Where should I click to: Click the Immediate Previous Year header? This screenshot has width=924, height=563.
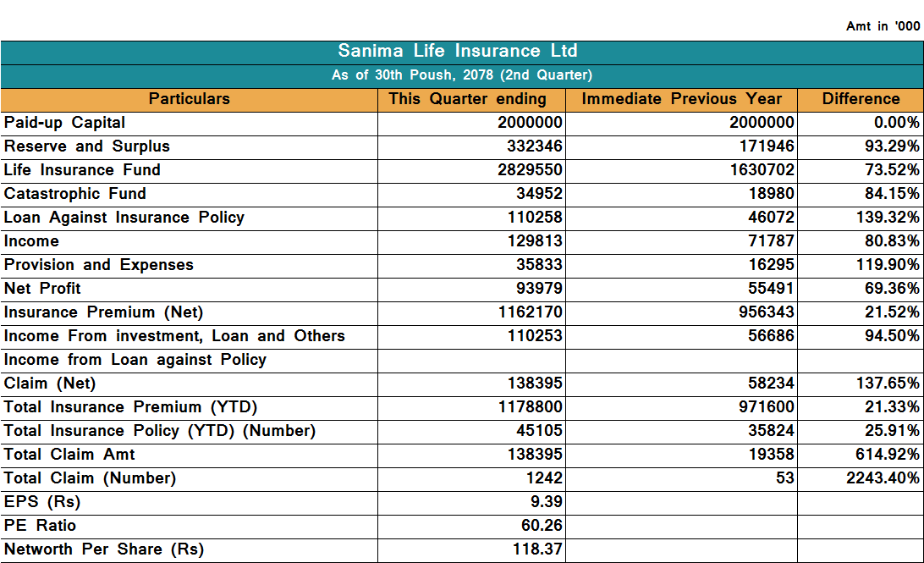(681, 99)
